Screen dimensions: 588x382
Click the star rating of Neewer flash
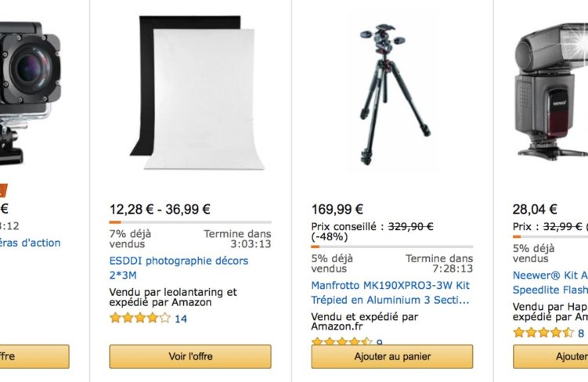pyautogui.click(x=543, y=333)
